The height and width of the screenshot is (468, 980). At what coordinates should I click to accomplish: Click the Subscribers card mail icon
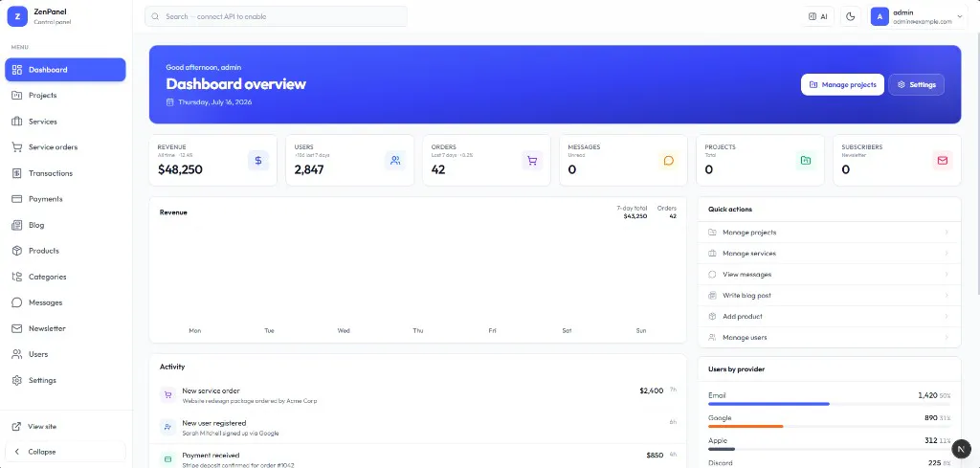[943, 161]
